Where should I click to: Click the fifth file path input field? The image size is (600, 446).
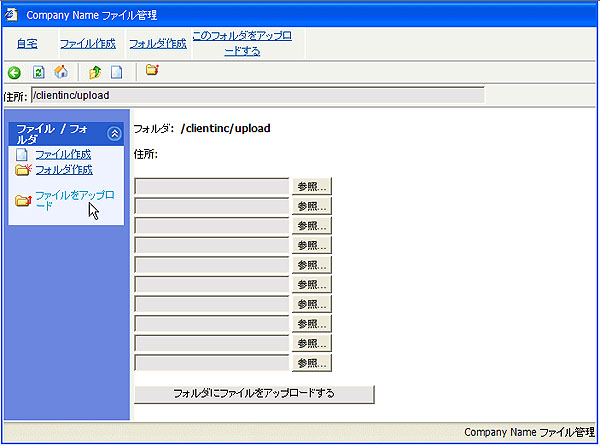(212, 265)
